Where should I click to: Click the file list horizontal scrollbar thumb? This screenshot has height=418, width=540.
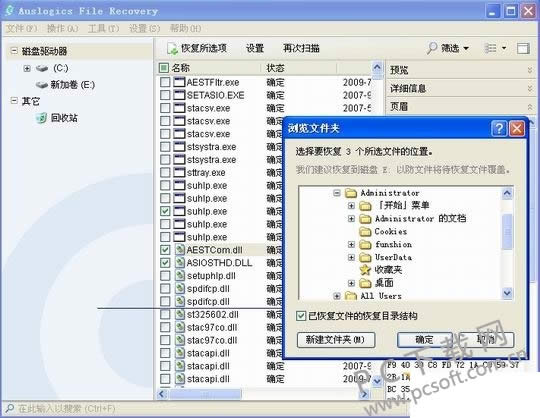click(206, 394)
